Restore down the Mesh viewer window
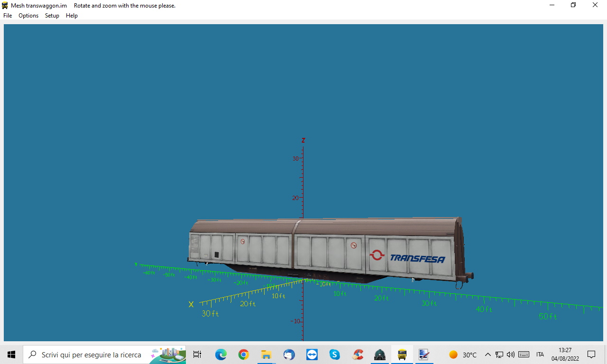The height and width of the screenshot is (364, 607). click(x=573, y=5)
